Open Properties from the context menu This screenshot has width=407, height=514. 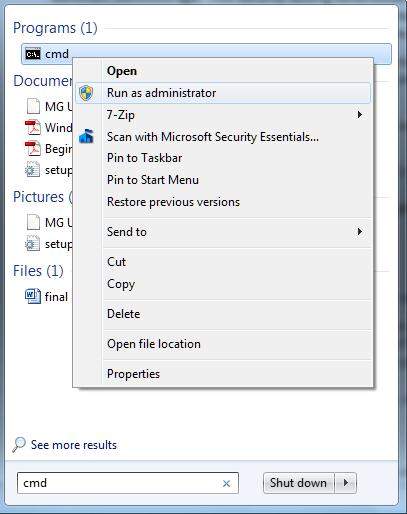[x=133, y=374]
